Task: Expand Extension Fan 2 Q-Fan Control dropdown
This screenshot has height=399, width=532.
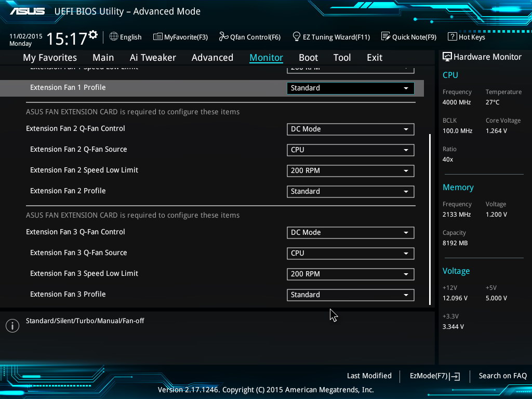Action: click(350, 129)
